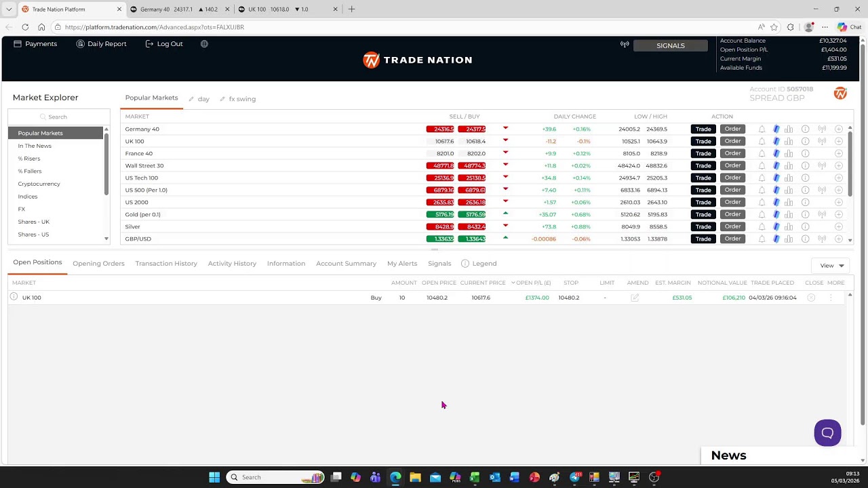Open the Activity History tab
Viewport: 868px width, 488px height.
tap(232, 264)
